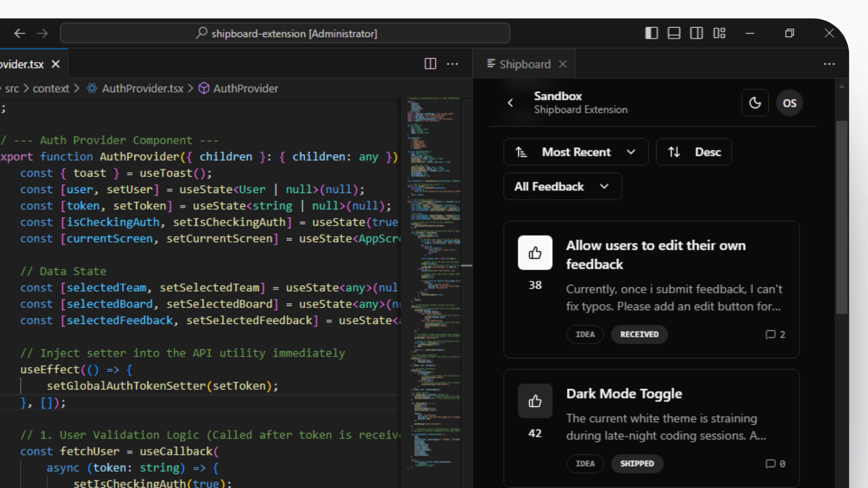This screenshot has width=868, height=488.
Task: Upvote the Dark Mode Toggle feedback
Action: tap(535, 401)
